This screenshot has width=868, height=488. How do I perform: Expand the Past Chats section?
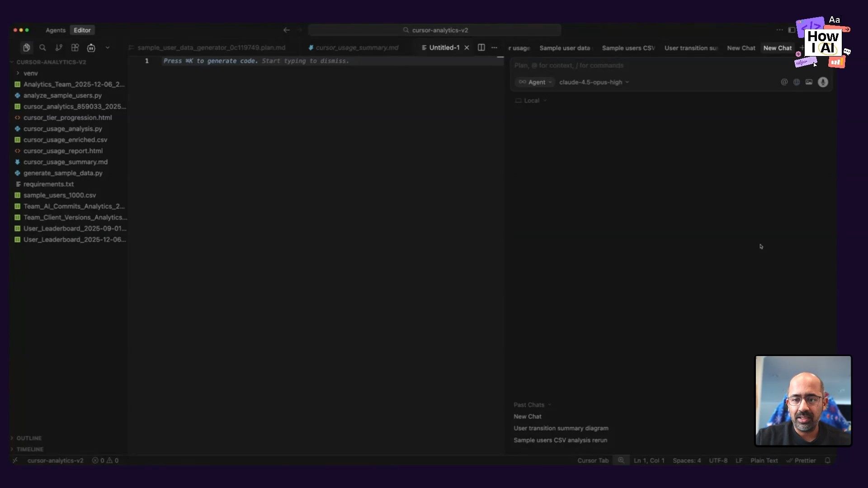pyautogui.click(x=532, y=405)
